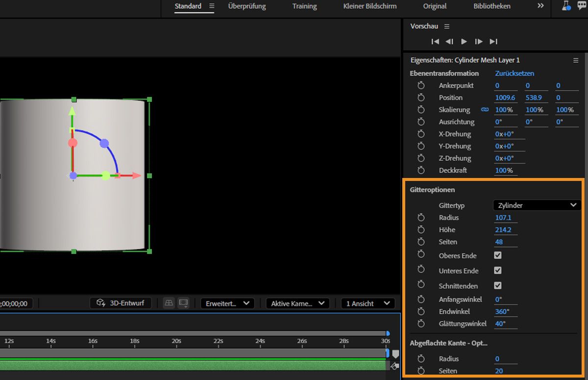The width and height of the screenshot is (588, 380).
Task: Toggle the Position stopwatch for keyframing
Action: click(421, 98)
